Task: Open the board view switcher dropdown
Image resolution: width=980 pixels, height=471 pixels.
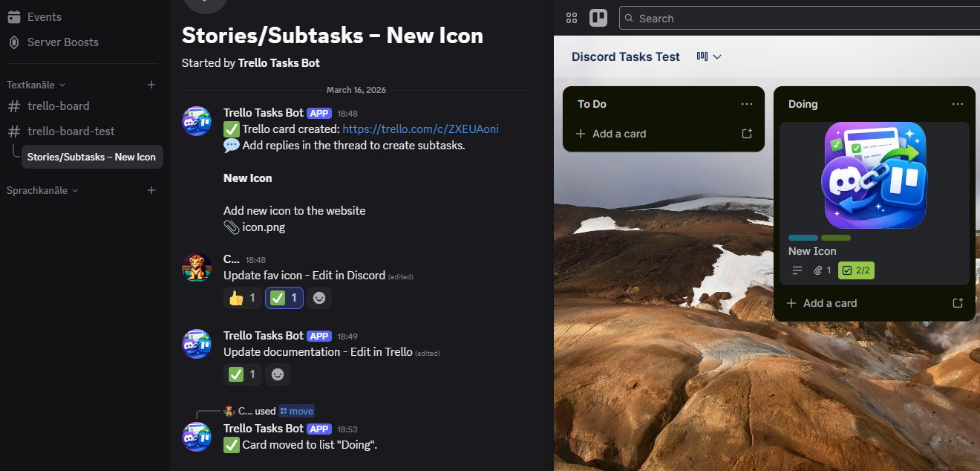Action: coord(707,56)
